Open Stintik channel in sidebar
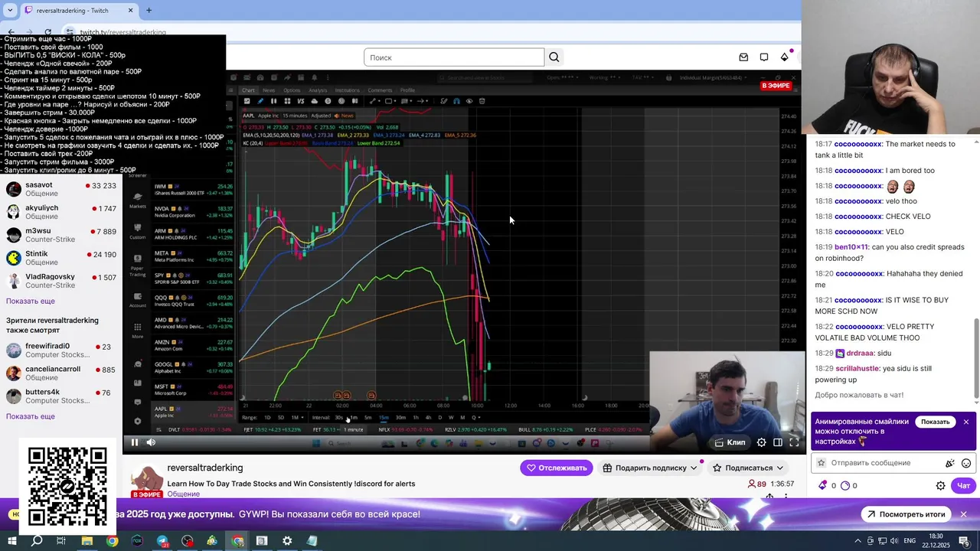The height and width of the screenshot is (551, 980). [x=61, y=258]
